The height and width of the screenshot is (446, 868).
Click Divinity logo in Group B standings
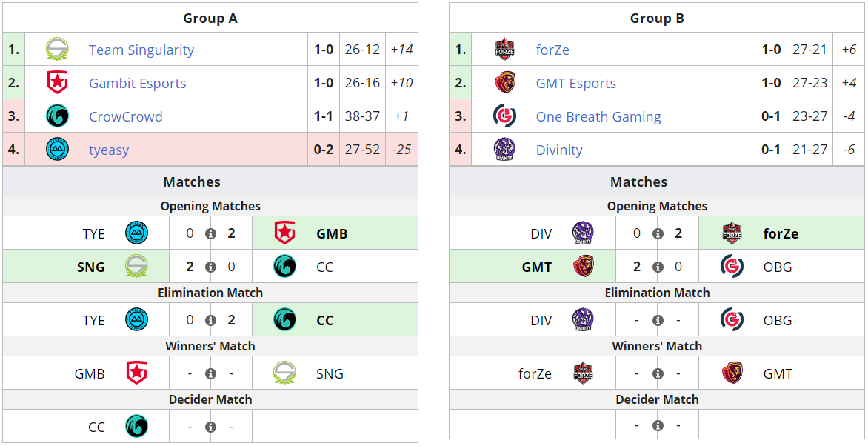pyautogui.click(x=504, y=150)
